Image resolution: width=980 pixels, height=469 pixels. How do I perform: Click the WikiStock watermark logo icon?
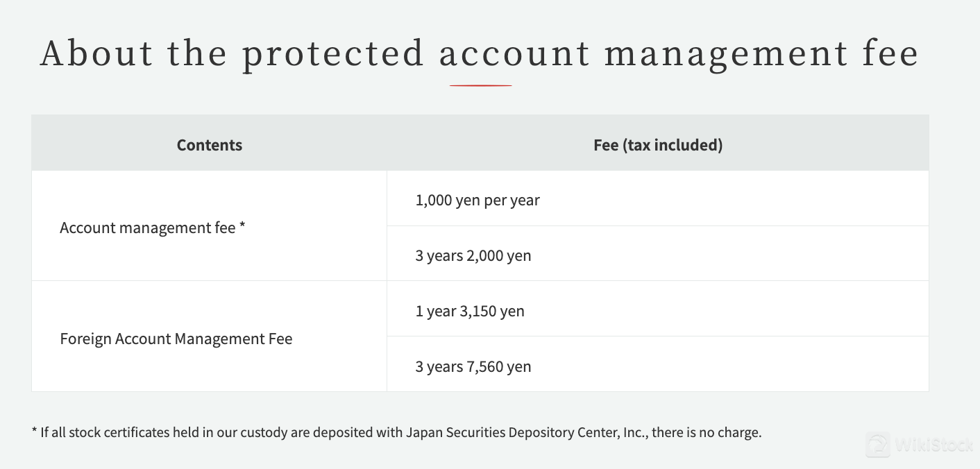coord(878,445)
